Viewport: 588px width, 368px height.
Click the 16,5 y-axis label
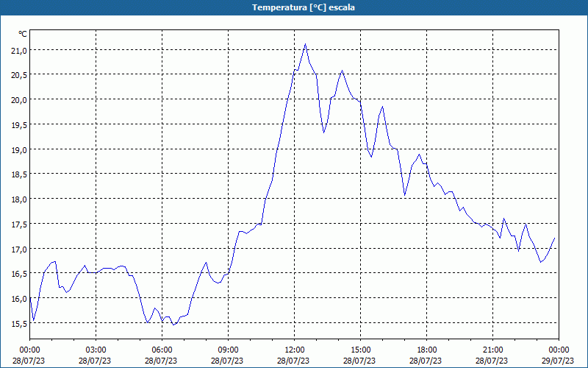(18, 274)
